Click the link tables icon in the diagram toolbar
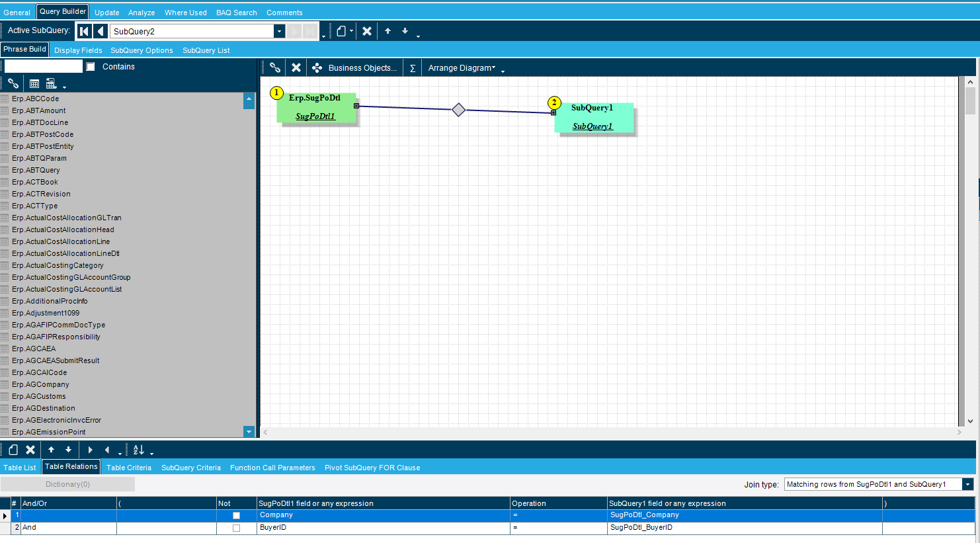This screenshot has height=543, width=980. 275,67
